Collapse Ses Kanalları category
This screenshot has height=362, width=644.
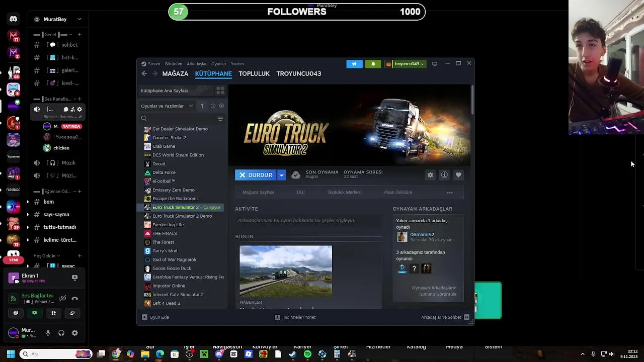(55, 99)
